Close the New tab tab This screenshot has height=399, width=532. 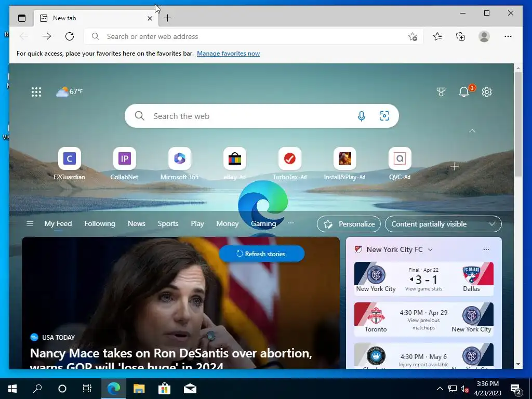(x=150, y=18)
